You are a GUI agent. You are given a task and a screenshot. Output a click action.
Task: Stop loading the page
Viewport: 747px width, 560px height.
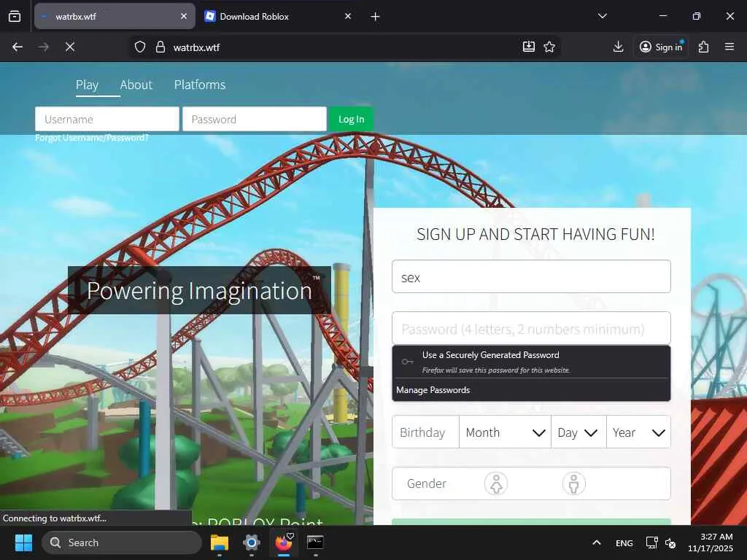pyautogui.click(x=69, y=47)
